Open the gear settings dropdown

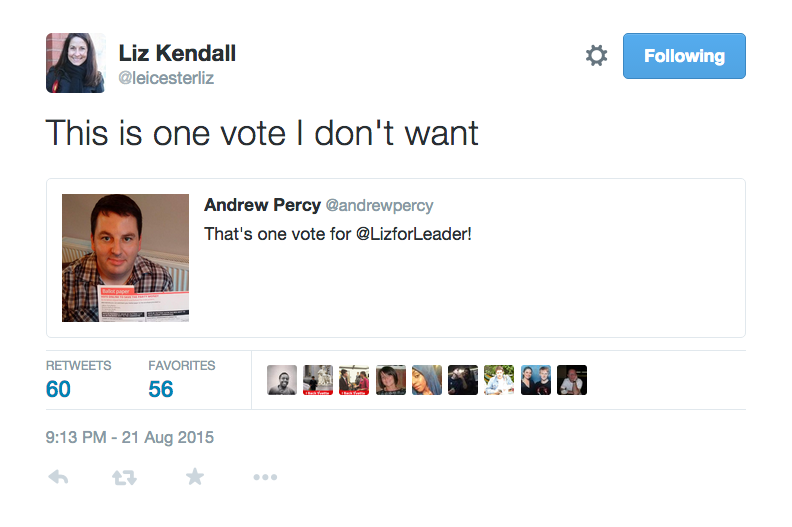[x=597, y=56]
